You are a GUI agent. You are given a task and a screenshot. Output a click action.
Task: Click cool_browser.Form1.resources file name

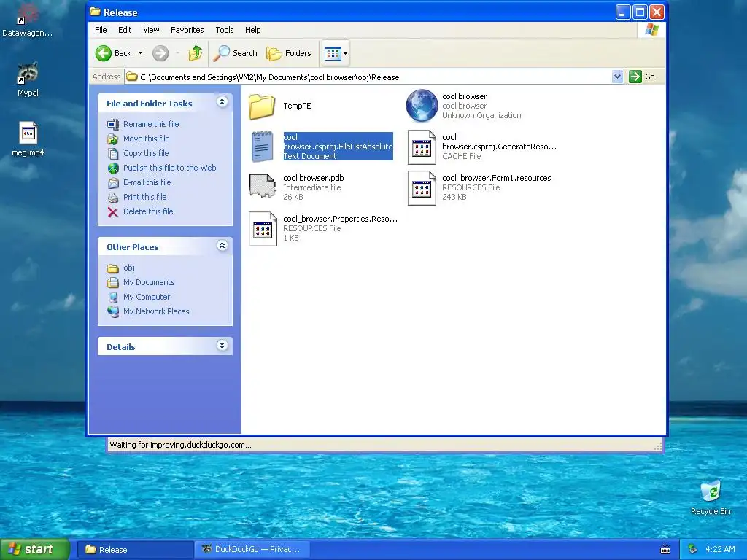(x=496, y=178)
